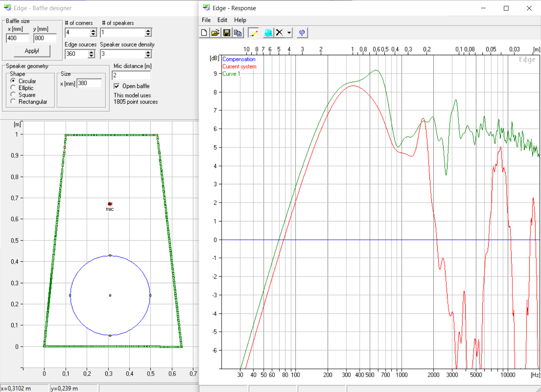This screenshot has height=392, width=541.
Task: Increase the number of speakers
Action: click(148, 31)
